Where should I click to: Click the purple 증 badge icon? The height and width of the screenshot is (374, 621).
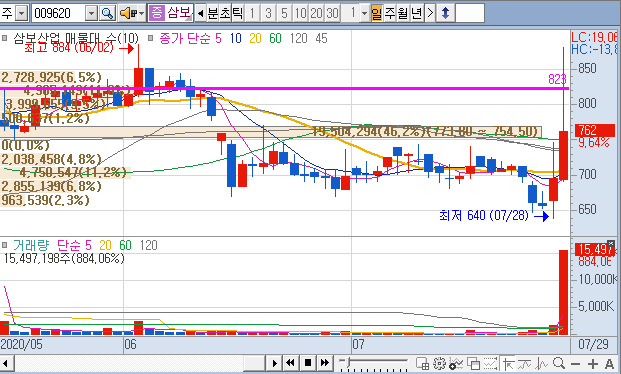157,13
